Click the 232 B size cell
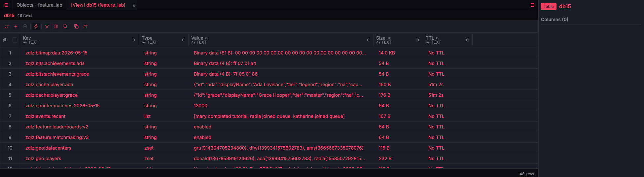Screen dimensions: 644x177 [385, 159]
